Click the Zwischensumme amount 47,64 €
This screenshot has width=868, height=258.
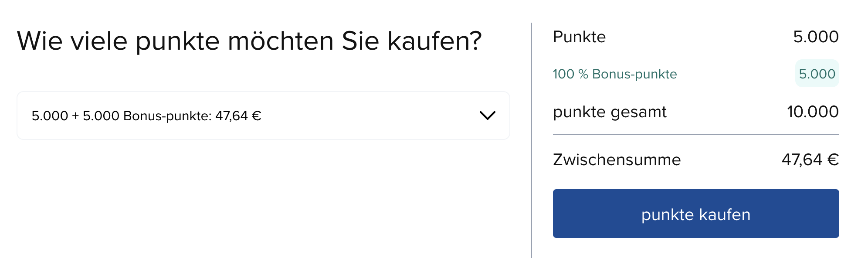point(810,160)
